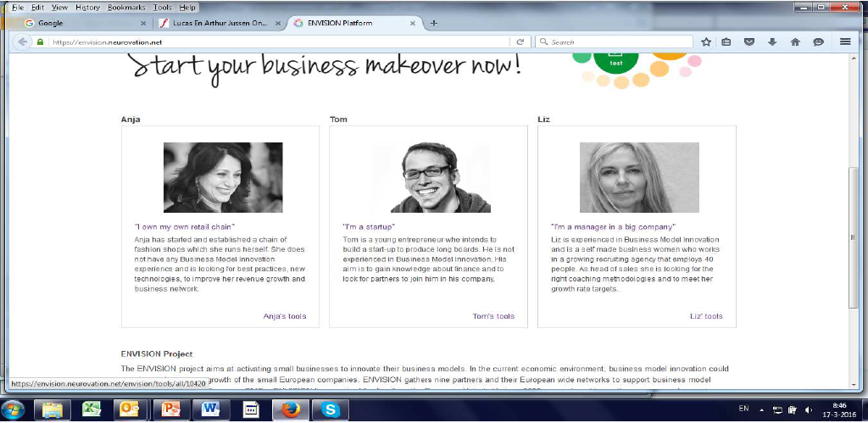
Task: Bookmark this page with the star icon
Action: click(706, 42)
